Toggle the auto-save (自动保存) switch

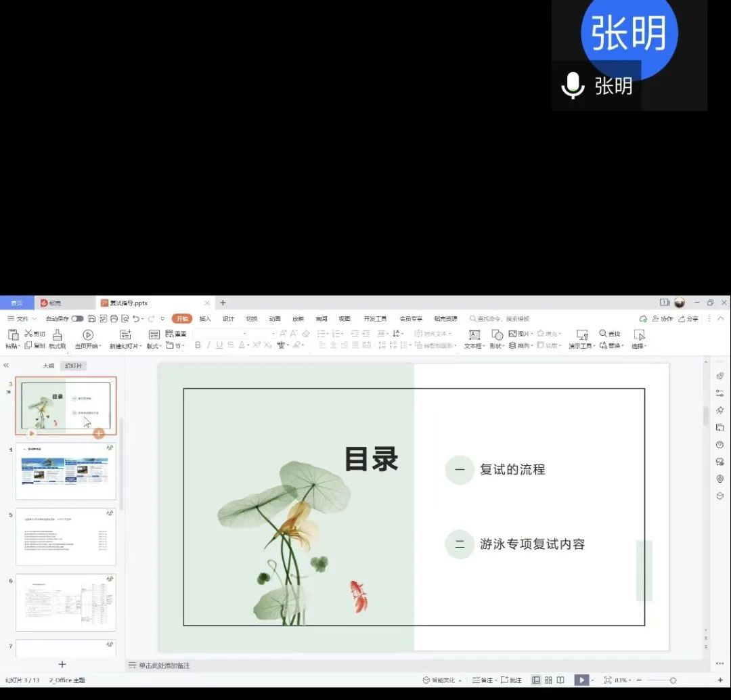click(x=78, y=319)
